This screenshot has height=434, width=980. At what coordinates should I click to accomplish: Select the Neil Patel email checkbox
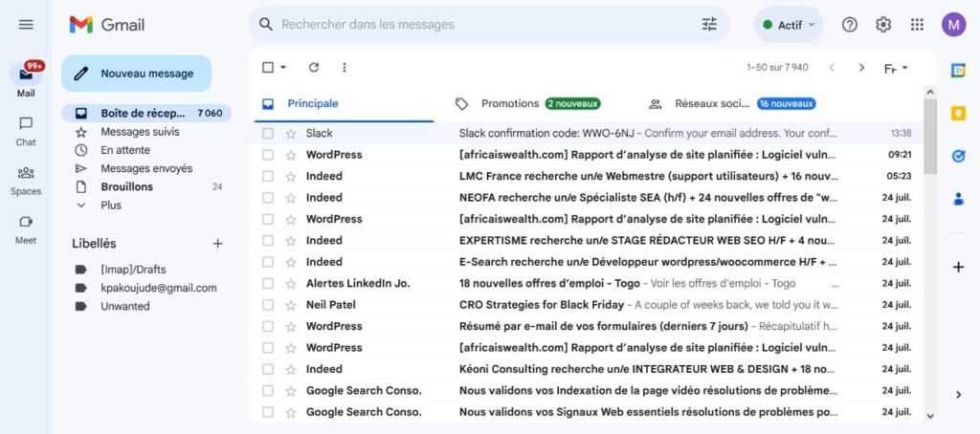pos(268,305)
